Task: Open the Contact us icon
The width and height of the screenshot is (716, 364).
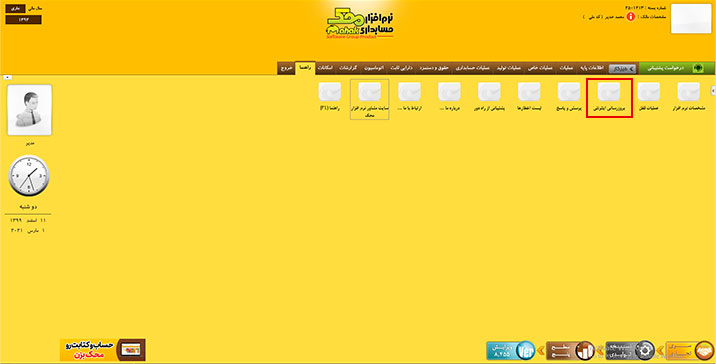Action: 409,97
